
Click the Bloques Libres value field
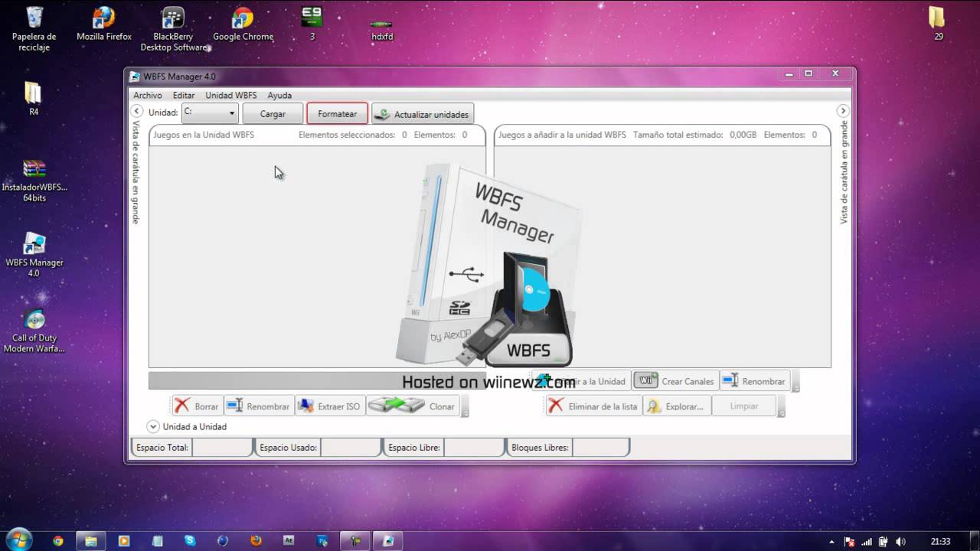point(601,448)
